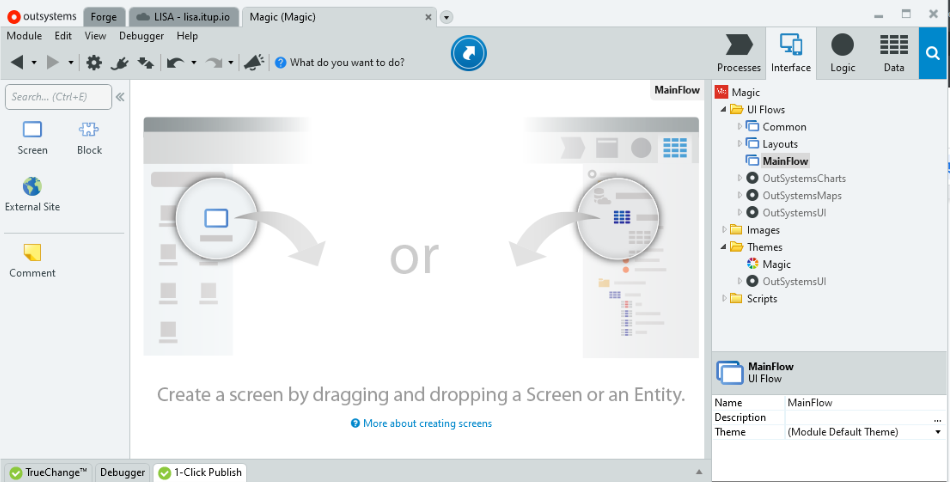
Task: Open the bottom Debugger tab
Action: [x=122, y=472]
